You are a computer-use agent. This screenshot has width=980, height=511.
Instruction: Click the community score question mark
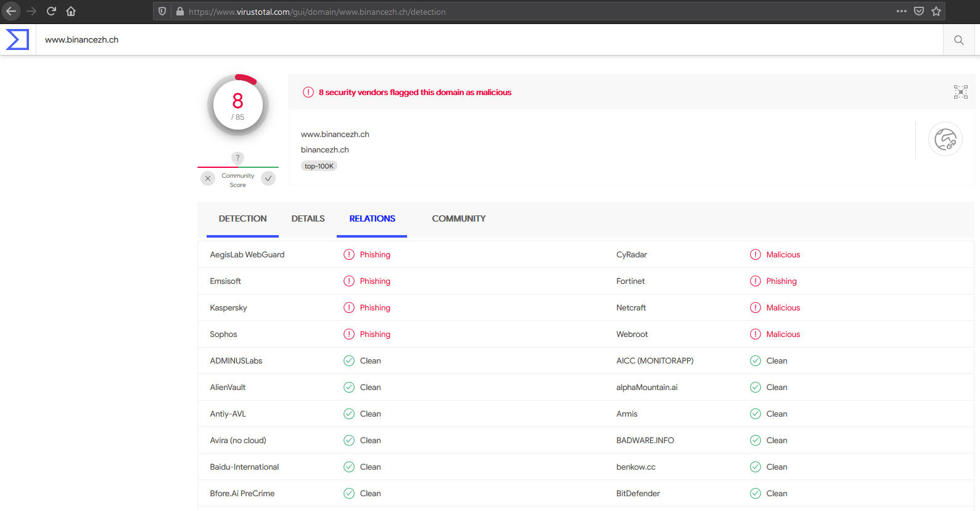[x=237, y=158]
